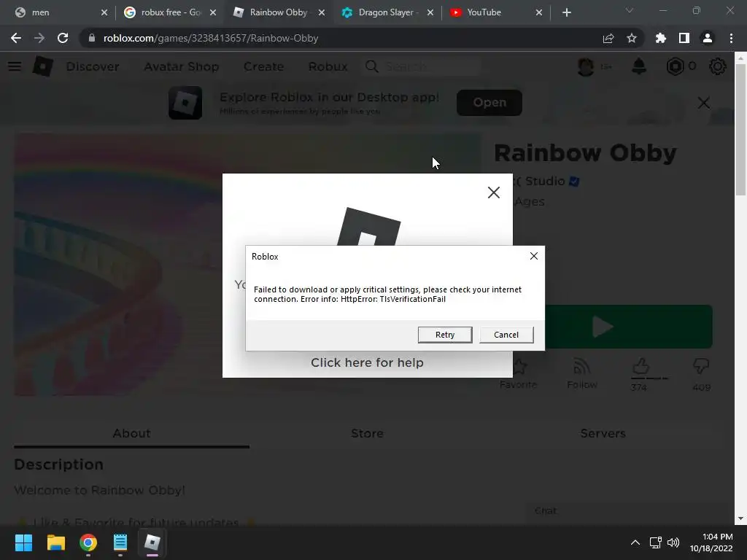Open the tab search chevron
This screenshot has width=747, height=560.
click(630, 10)
